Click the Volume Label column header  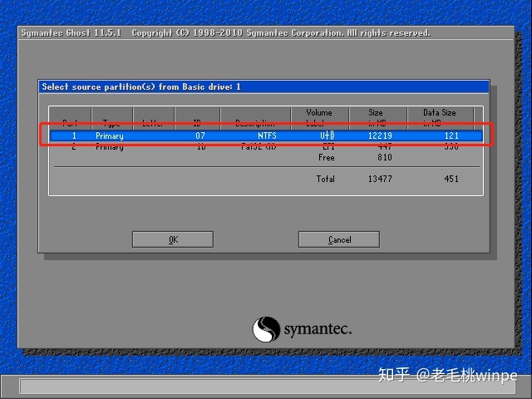point(319,118)
